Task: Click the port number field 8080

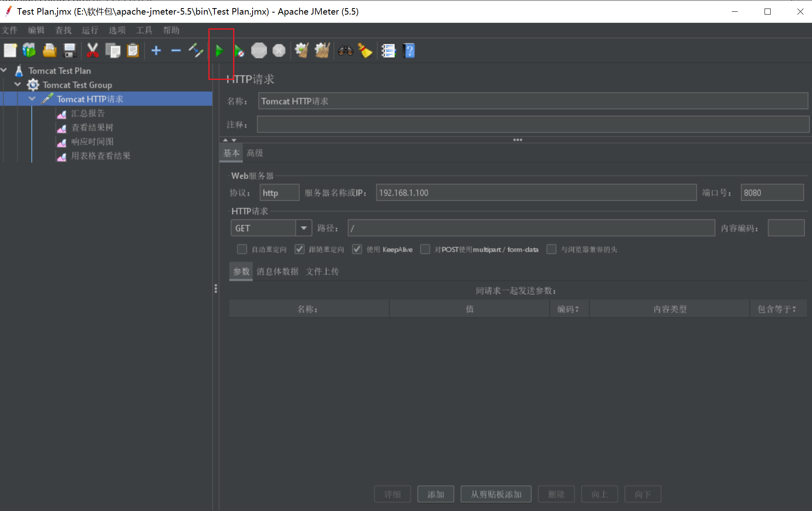Action: pos(772,193)
